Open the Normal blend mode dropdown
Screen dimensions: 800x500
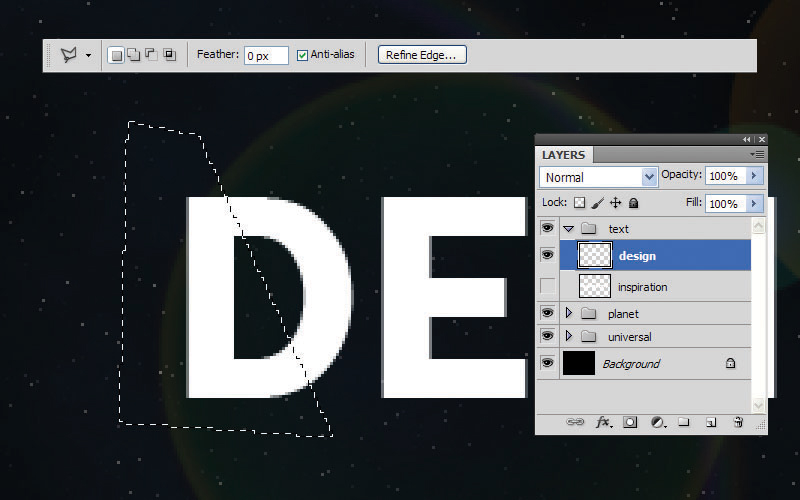point(597,177)
